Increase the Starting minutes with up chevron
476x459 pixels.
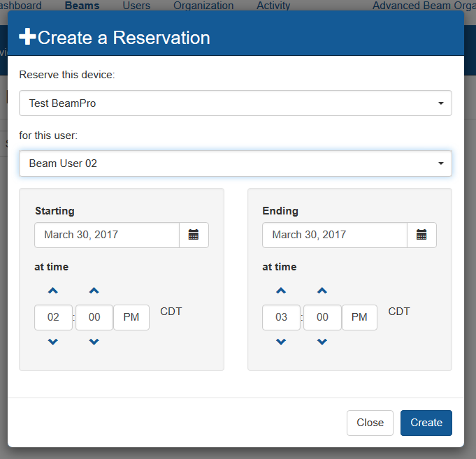[94, 291]
